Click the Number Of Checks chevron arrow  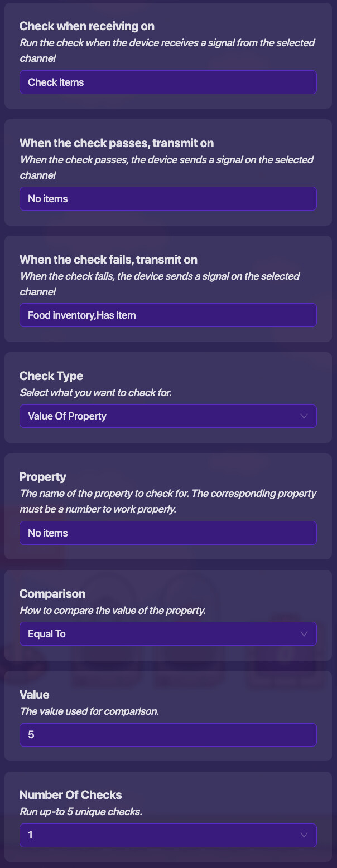click(x=304, y=835)
